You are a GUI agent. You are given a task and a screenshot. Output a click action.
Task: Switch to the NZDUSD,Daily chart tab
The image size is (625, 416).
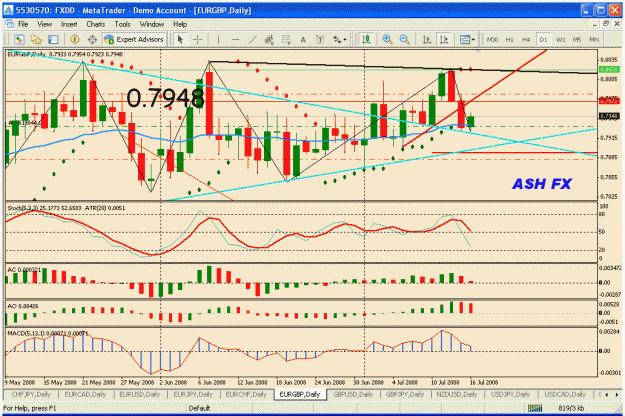(456, 394)
